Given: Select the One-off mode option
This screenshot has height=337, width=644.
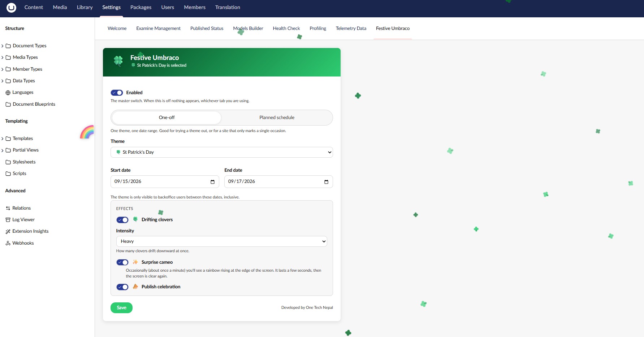Looking at the screenshot, I should tap(167, 118).
